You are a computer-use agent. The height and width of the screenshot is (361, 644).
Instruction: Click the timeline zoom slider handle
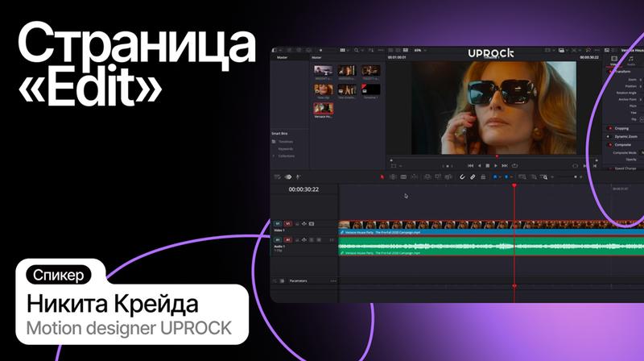pyautogui.click(x=576, y=177)
